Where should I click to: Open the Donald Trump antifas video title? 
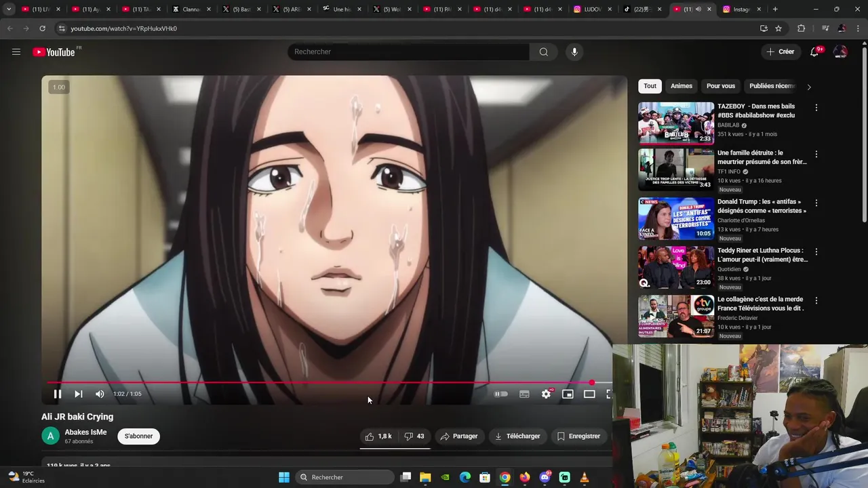[762, 206]
